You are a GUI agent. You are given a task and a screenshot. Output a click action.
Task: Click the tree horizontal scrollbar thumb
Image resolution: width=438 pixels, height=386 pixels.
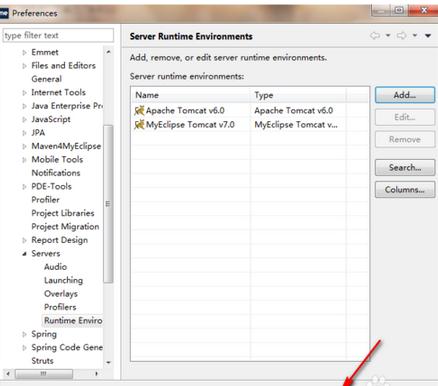(x=44, y=374)
